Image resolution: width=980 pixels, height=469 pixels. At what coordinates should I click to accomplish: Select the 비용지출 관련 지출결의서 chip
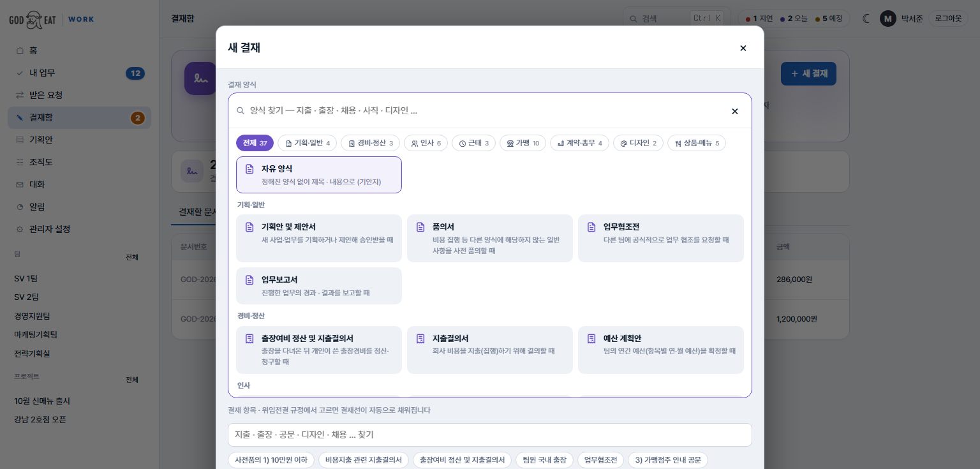click(364, 460)
